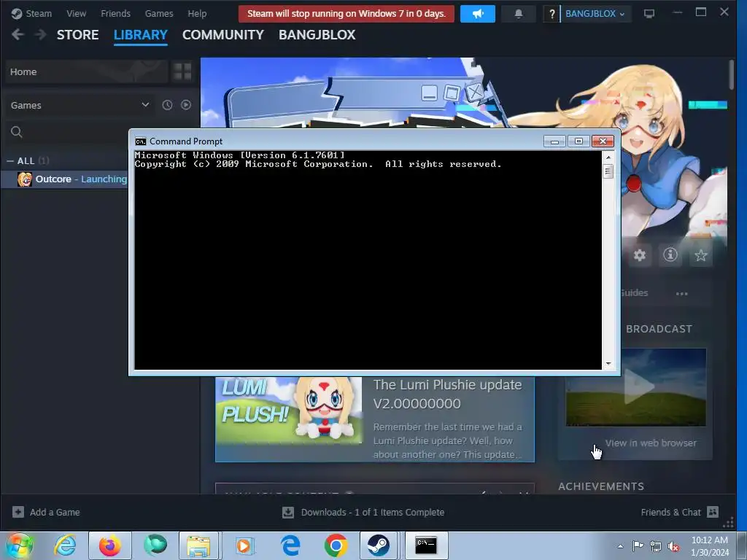The image size is (747, 560).
Task: Open Microsoft Edge from the taskbar
Action: [x=290, y=545]
